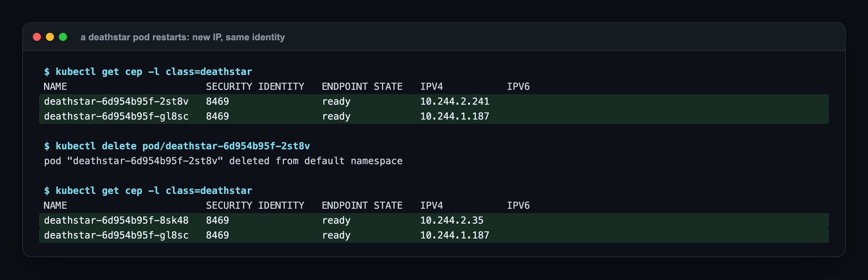Click the first 'kubectl get cep -l class=deathstar' command
Viewport: 868px width, 280px height.
[148, 72]
